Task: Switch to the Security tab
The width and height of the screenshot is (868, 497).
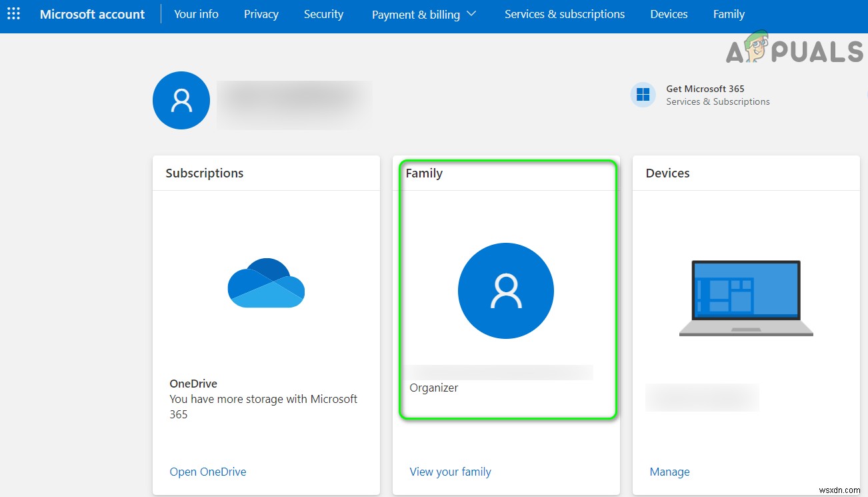Action: pos(323,14)
